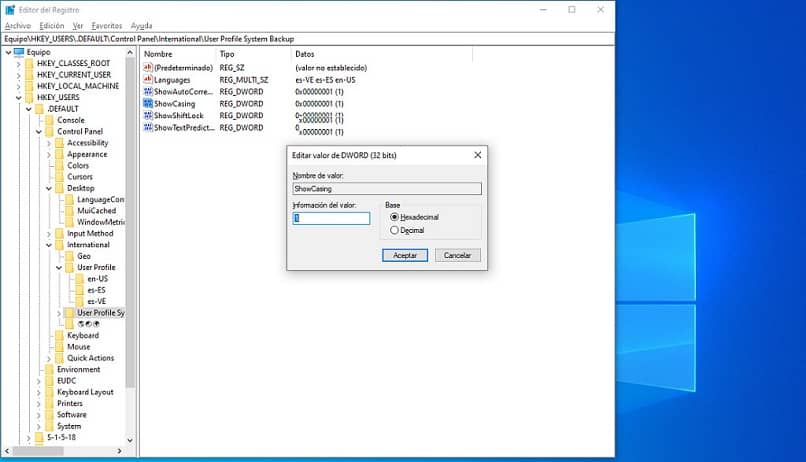Click the Colors folder icon
This screenshot has height=462, width=806.
60,165
